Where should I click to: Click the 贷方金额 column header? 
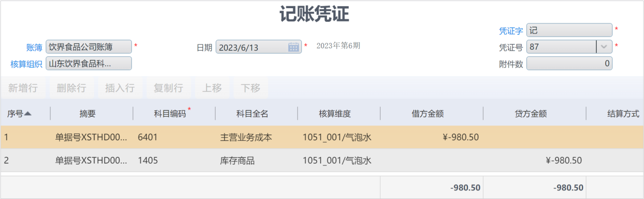(x=531, y=114)
